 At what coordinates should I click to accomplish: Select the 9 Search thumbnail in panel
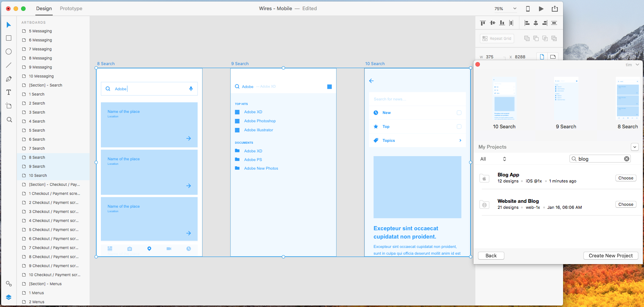(x=566, y=99)
